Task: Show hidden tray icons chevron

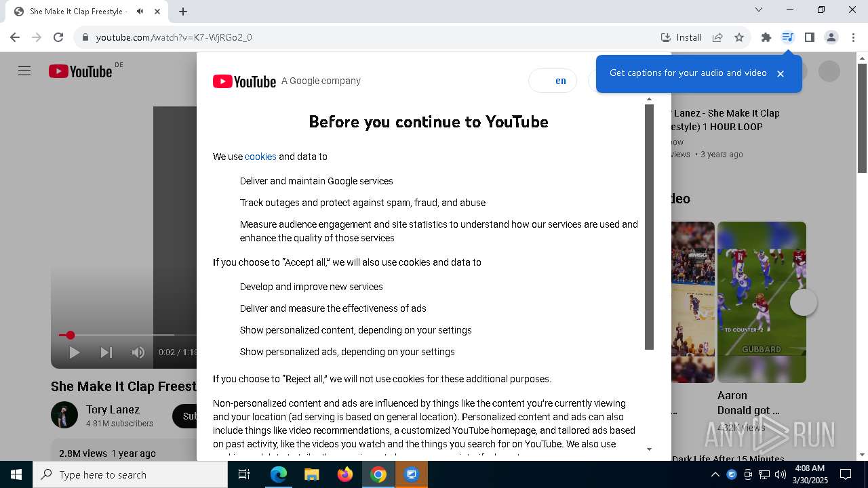Action: click(715, 474)
